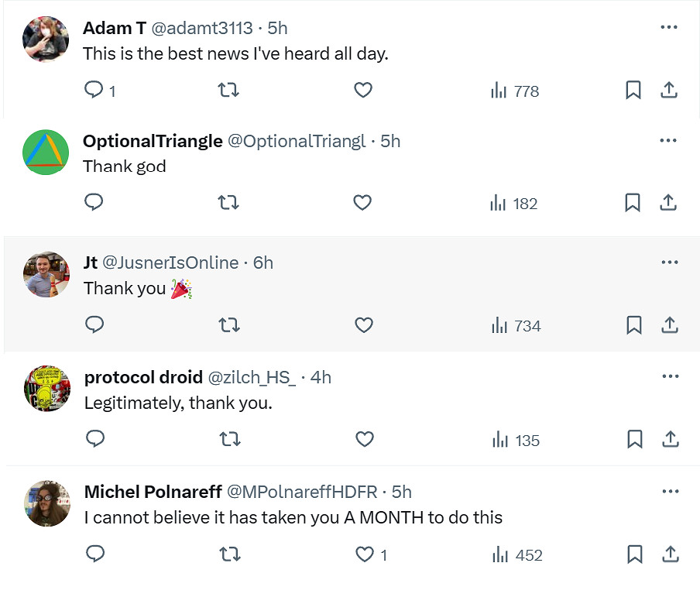700x604 pixels.
Task: Open more options for Adam T's tweet
Action: (669, 28)
